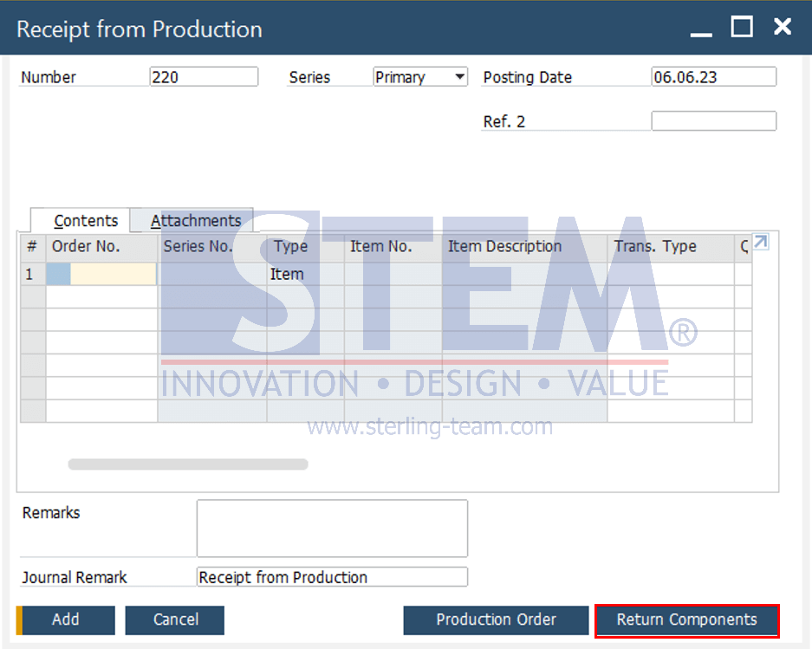The image size is (812, 649).
Task: Click the Add button
Action: [66, 620]
